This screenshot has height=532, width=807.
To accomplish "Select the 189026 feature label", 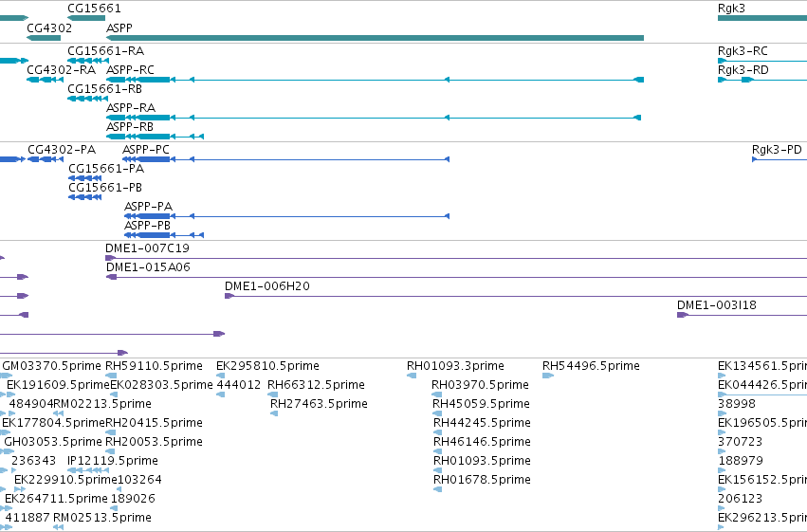I will tap(133, 499).
